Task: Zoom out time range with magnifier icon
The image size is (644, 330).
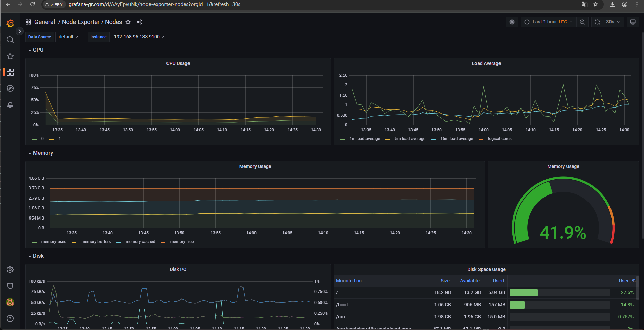Action: click(582, 22)
